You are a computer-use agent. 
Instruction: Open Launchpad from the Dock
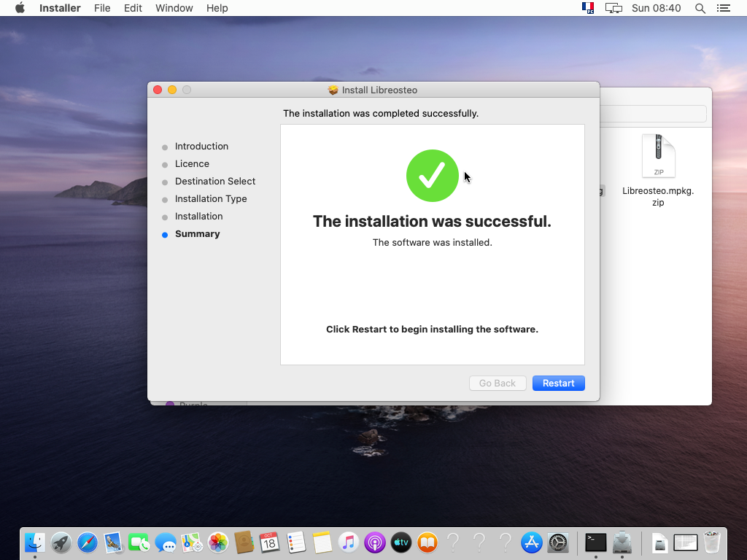coord(61,542)
